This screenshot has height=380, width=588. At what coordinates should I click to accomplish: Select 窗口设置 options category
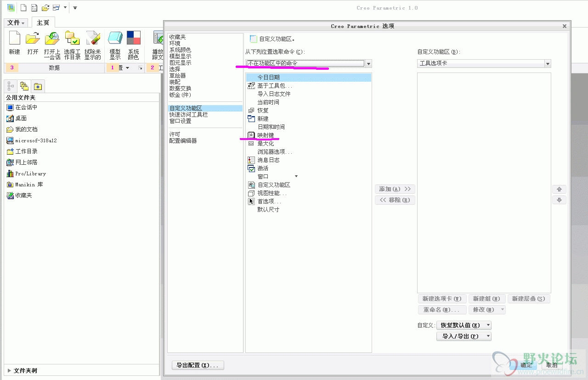tap(180, 121)
